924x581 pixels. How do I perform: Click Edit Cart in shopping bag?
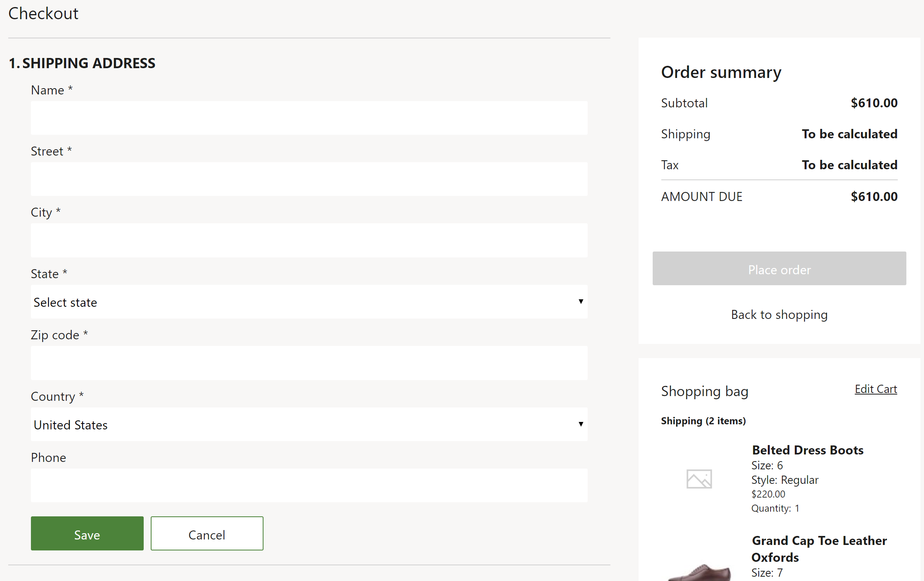coord(876,389)
